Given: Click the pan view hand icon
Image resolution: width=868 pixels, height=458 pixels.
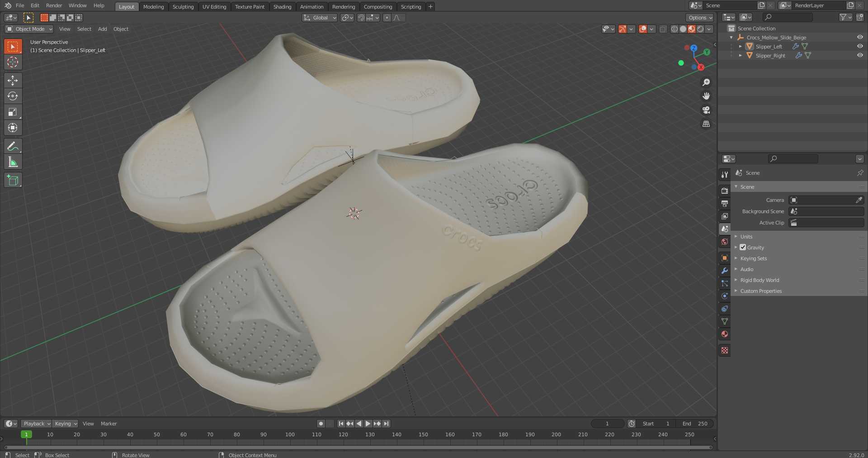Looking at the screenshot, I should [x=706, y=96].
